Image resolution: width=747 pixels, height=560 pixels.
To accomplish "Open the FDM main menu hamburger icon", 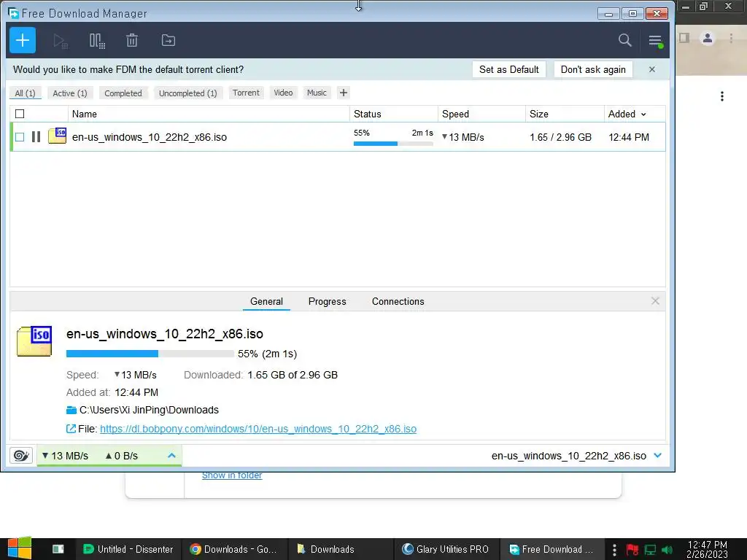I will (656, 41).
